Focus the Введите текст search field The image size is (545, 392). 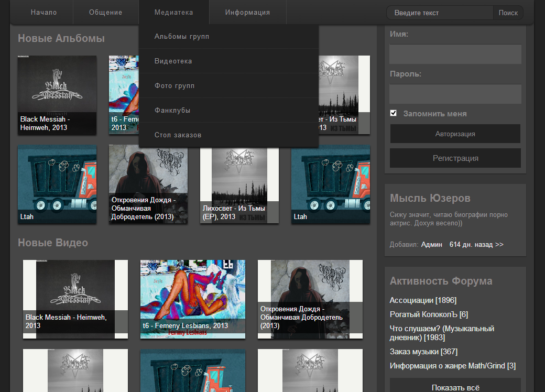coord(439,13)
